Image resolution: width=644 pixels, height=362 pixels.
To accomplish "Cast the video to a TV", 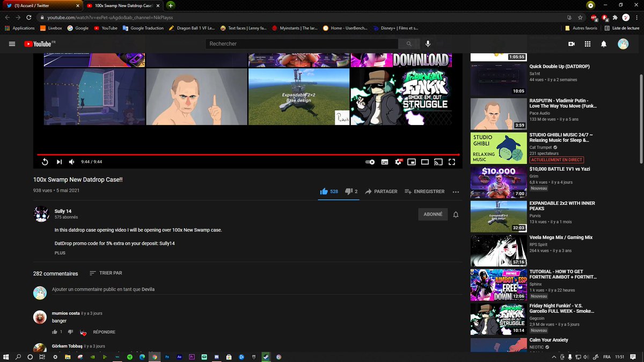I will [438, 161].
